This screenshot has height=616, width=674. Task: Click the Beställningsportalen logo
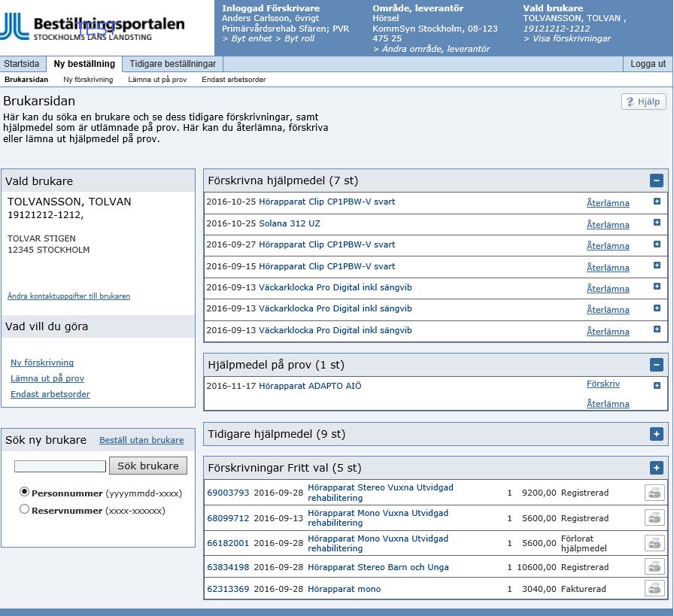(x=93, y=27)
